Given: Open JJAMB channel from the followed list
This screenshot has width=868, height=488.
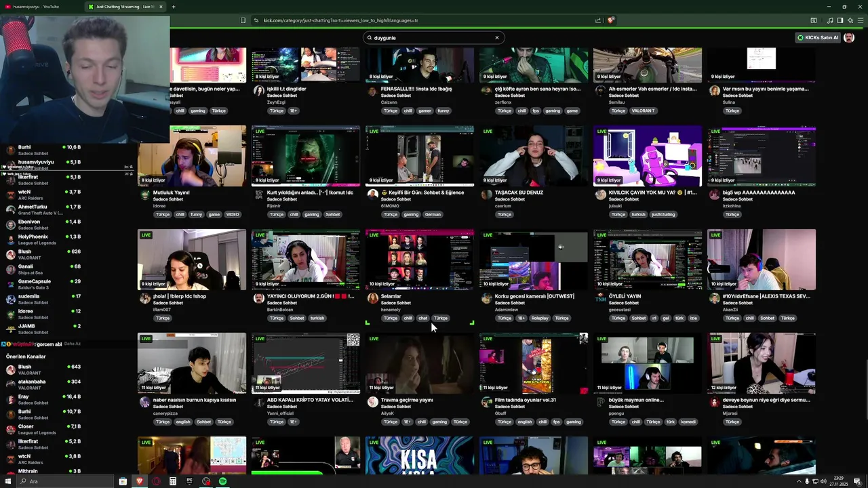Looking at the screenshot, I should [x=44, y=329].
